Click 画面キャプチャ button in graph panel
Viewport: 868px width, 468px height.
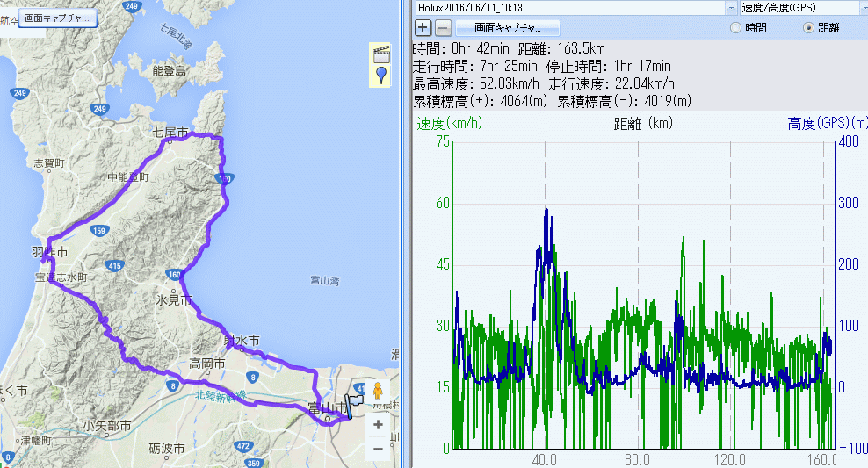(507, 27)
